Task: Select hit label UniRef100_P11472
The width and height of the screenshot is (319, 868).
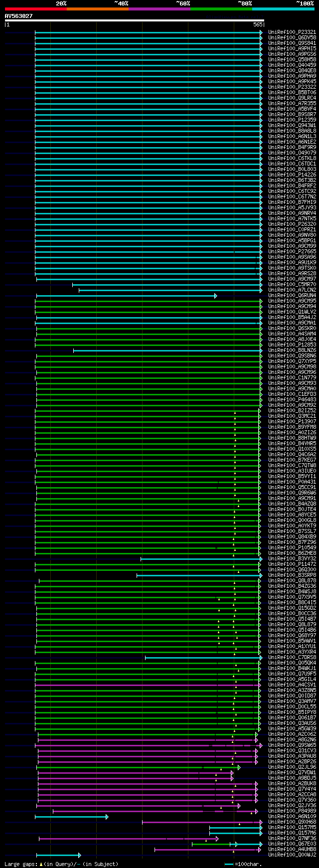Action: coord(292,564)
